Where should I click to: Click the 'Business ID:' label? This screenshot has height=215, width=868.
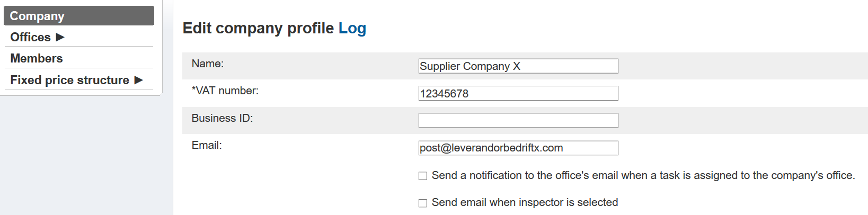pyautogui.click(x=222, y=118)
